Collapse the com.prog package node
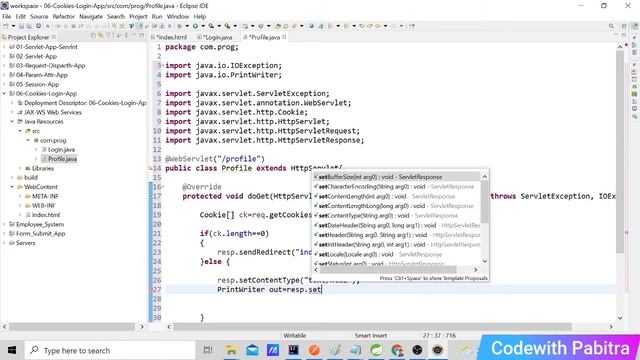This screenshot has width=640, height=360. pyautogui.click(x=28, y=140)
